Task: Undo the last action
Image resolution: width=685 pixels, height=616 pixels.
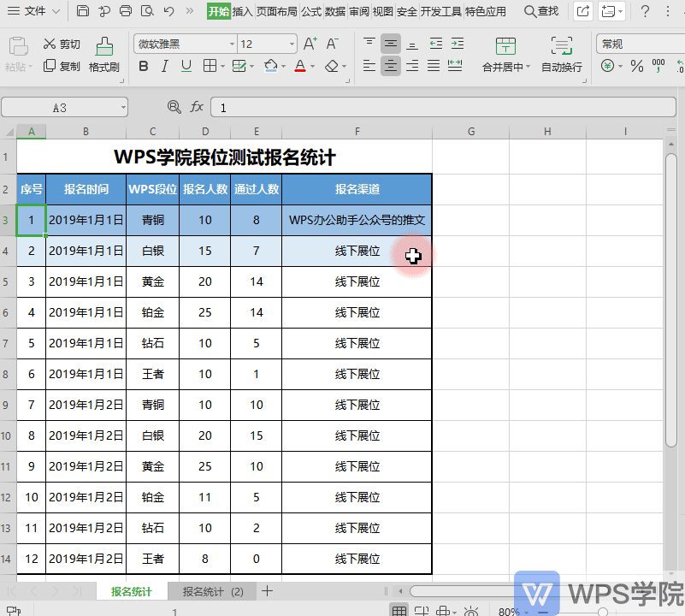Action: coord(168,10)
